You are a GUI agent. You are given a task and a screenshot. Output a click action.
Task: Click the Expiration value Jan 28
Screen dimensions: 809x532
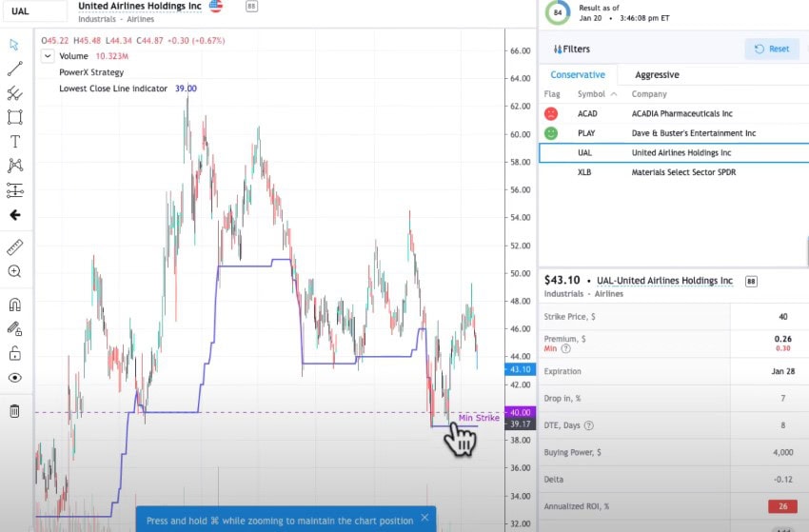point(782,371)
